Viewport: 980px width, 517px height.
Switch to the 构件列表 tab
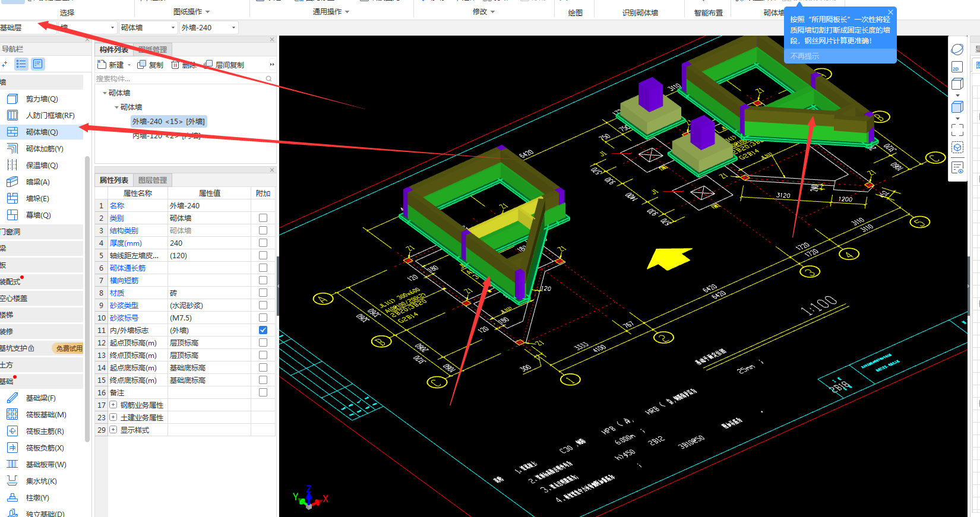click(x=114, y=50)
